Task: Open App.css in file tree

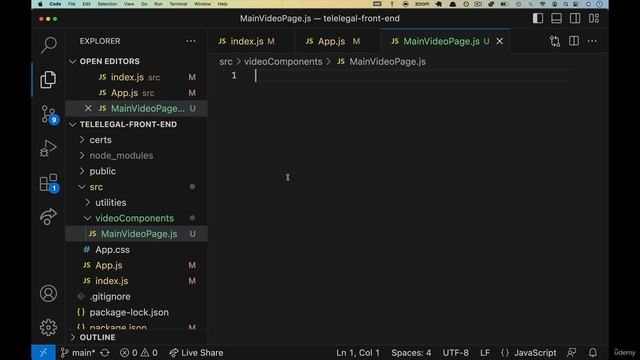Action: click(136, 249)
